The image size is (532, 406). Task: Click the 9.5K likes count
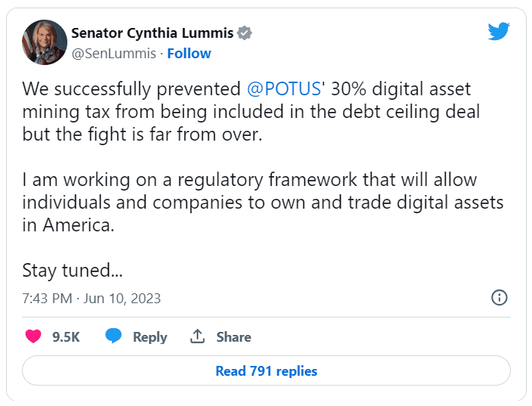click(x=66, y=337)
